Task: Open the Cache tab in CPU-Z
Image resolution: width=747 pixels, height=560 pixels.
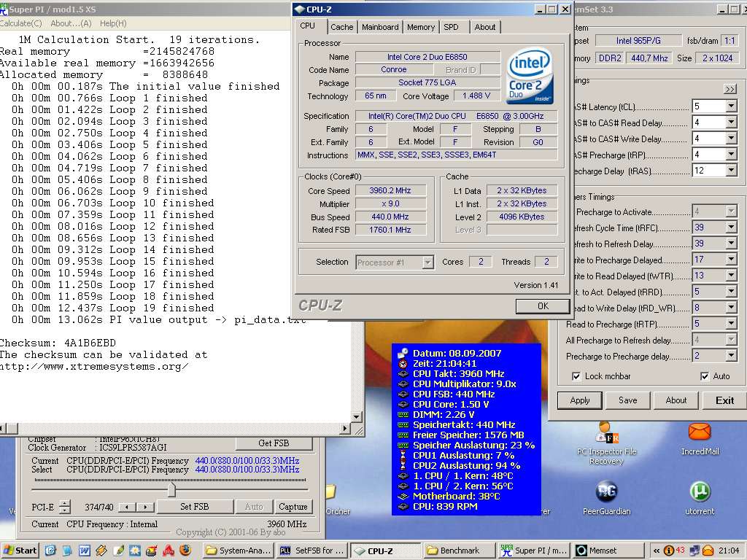Action: 342,27
